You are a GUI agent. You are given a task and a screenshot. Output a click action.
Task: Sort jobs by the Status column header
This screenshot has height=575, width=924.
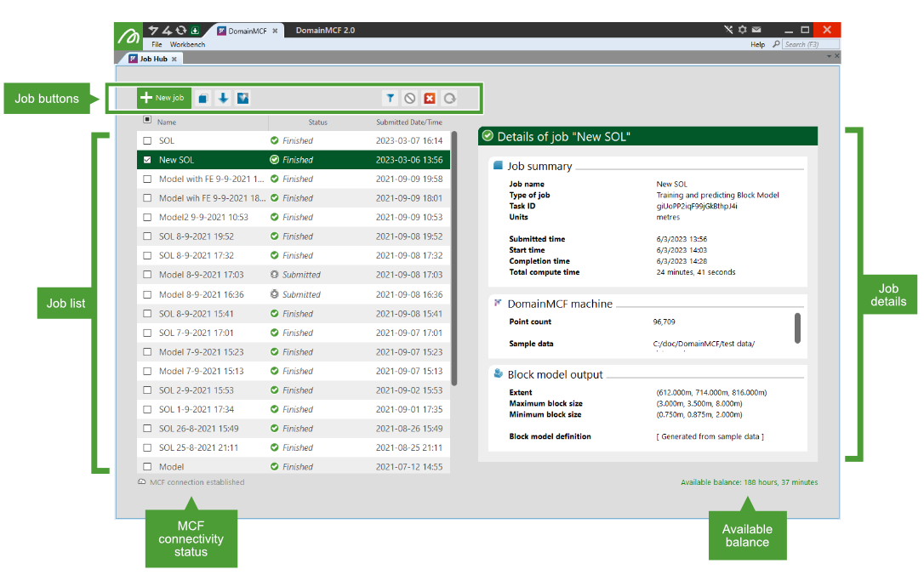(x=317, y=122)
